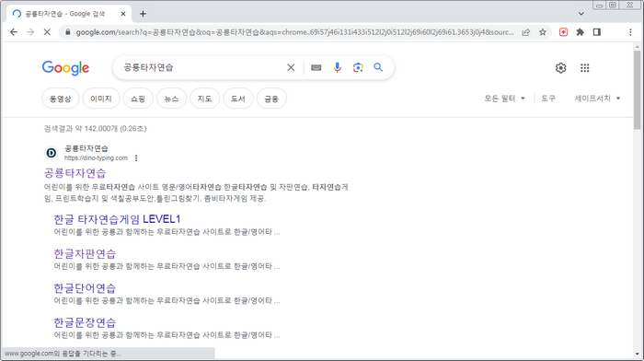The width and height of the screenshot is (644, 361).
Task: Open the 한글문장연습 sitelink
Action: [x=85, y=322]
